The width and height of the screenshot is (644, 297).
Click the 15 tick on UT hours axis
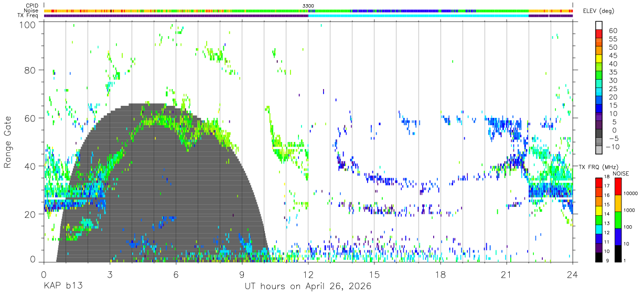click(x=374, y=274)
